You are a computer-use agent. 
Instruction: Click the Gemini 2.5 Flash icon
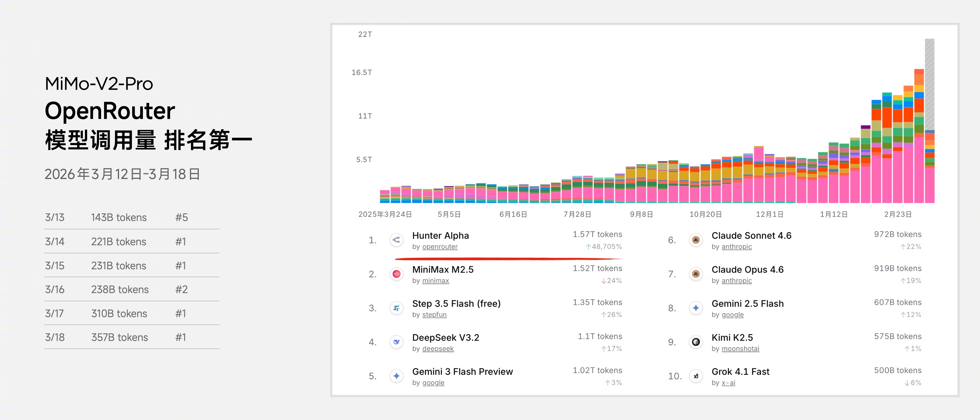click(696, 308)
